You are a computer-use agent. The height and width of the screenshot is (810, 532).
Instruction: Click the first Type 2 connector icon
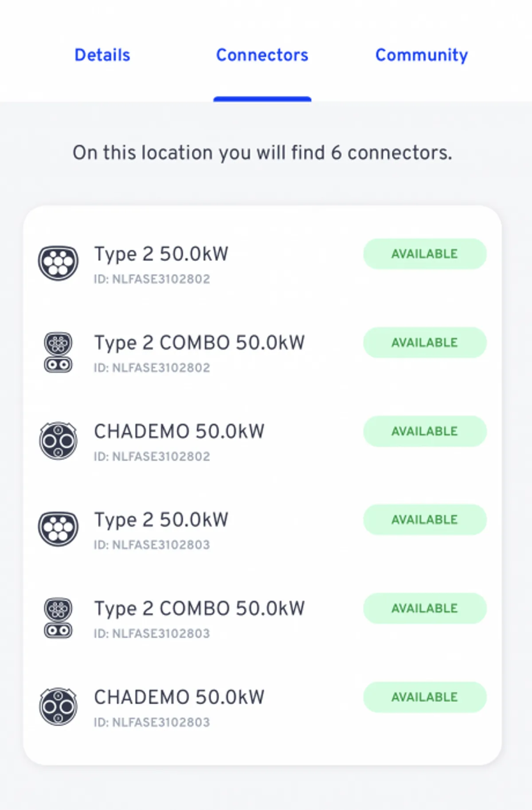click(58, 263)
